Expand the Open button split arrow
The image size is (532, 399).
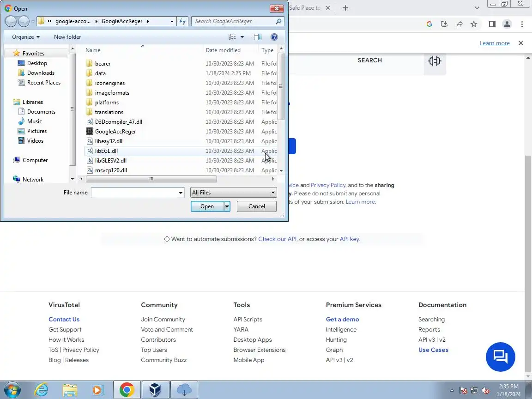(x=227, y=206)
